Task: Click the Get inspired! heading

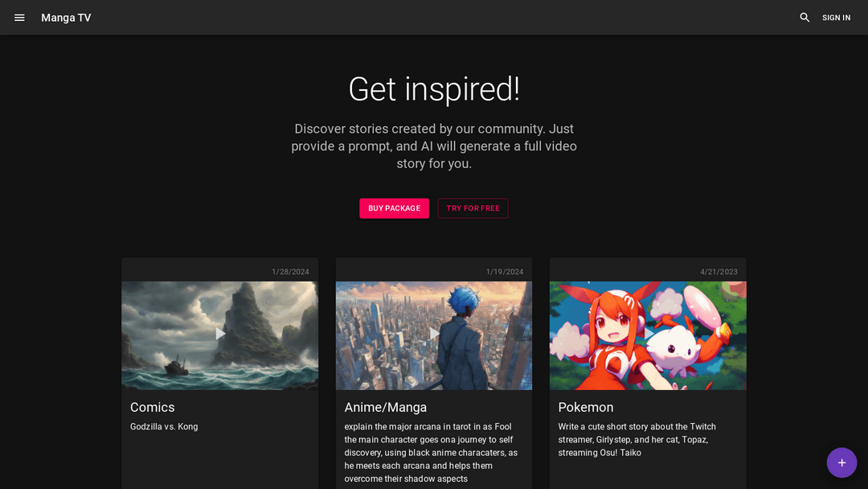Action: [x=434, y=88]
